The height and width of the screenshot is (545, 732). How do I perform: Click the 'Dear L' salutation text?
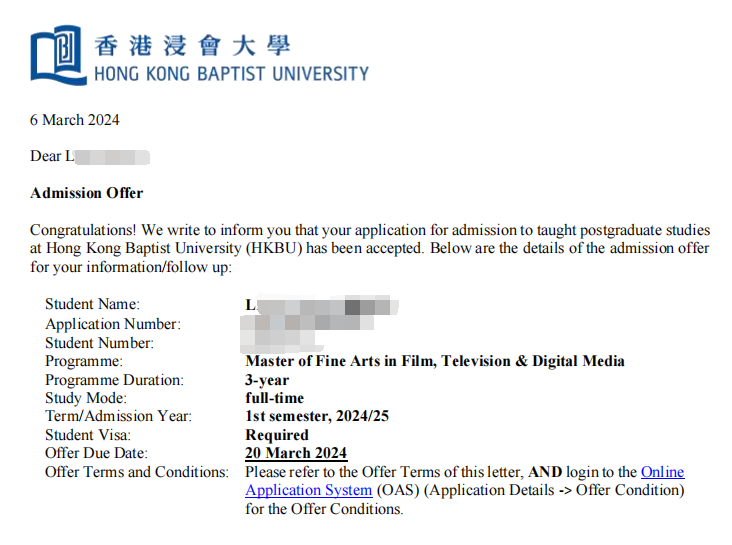coord(52,156)
